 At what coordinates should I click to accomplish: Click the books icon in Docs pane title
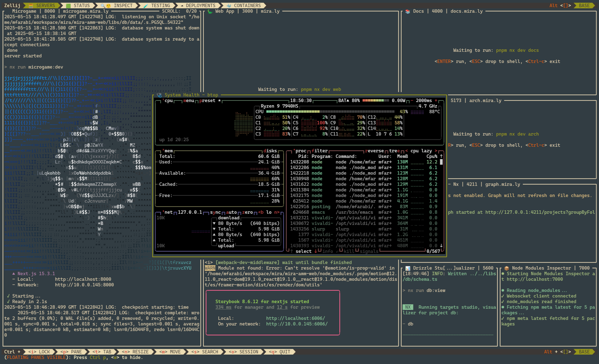click(x=408, y=11)
